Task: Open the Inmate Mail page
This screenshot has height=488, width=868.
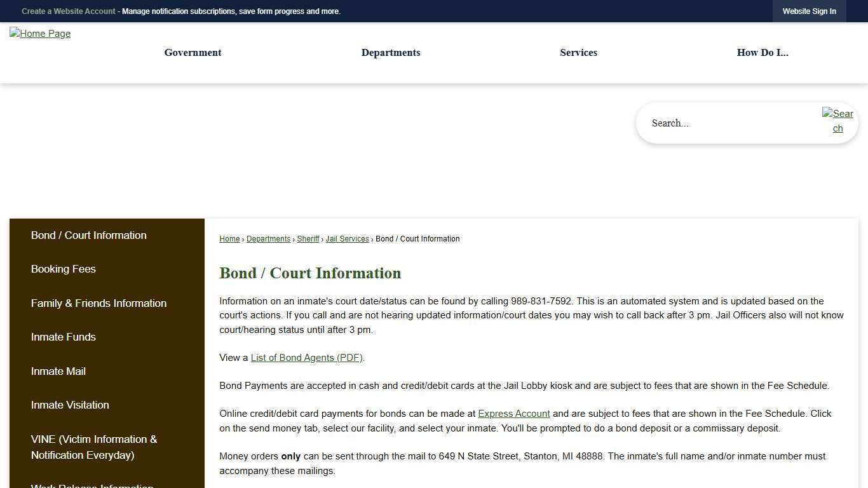Action: [x=58, y=371]
